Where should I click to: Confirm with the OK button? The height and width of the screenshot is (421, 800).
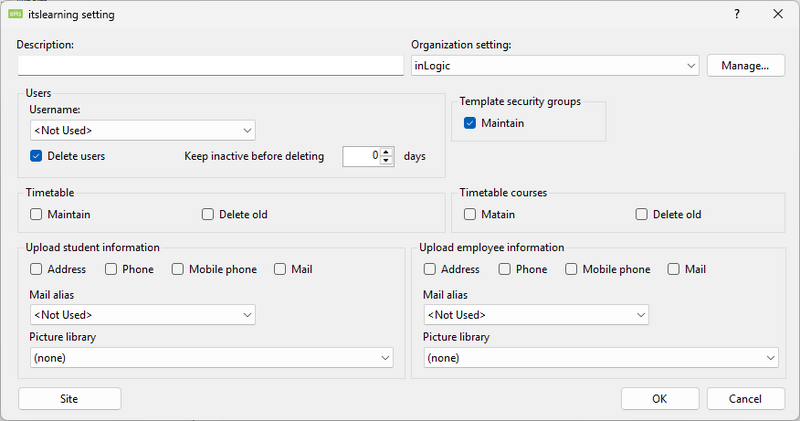point(659,398)
